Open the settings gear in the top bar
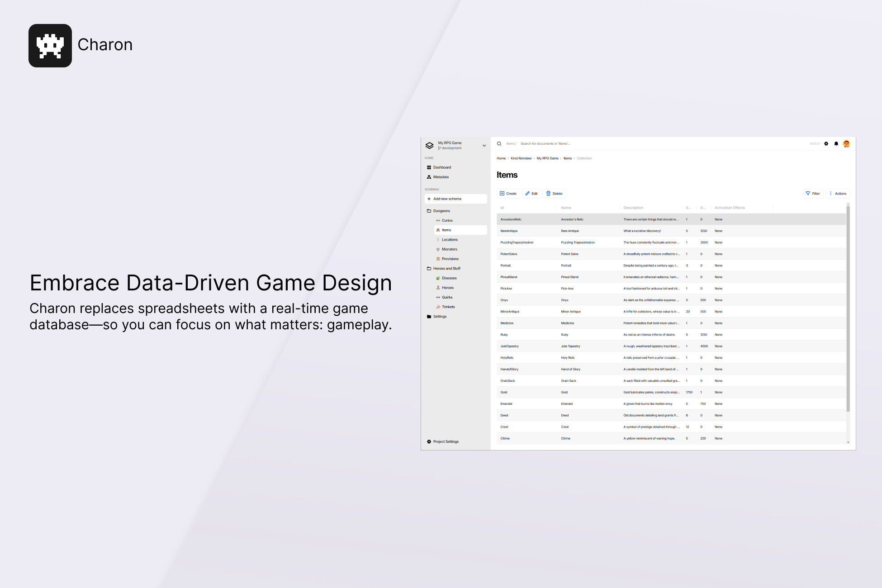Image resolution: width=882 pixels, height=588 pixels. [827, 143]
